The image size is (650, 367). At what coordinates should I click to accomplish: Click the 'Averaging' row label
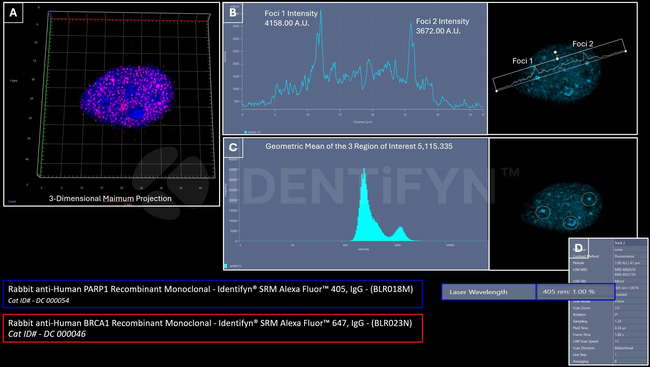(580, 361)
